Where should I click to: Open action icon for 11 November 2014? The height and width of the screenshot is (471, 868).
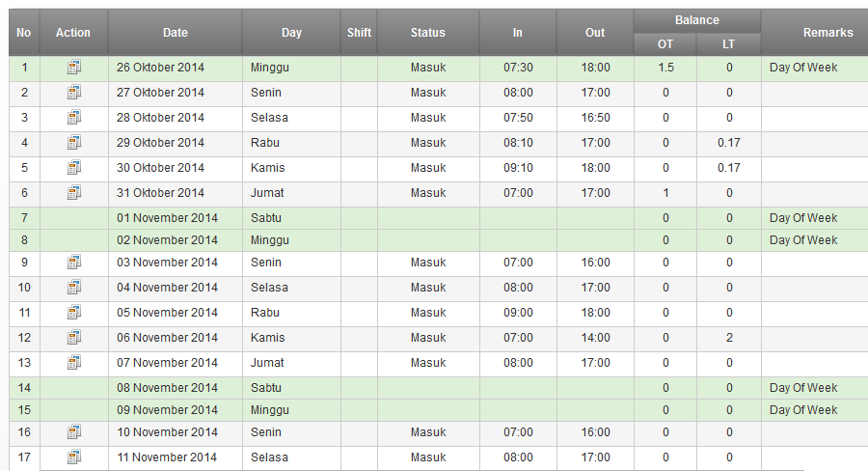coord(74,457)
